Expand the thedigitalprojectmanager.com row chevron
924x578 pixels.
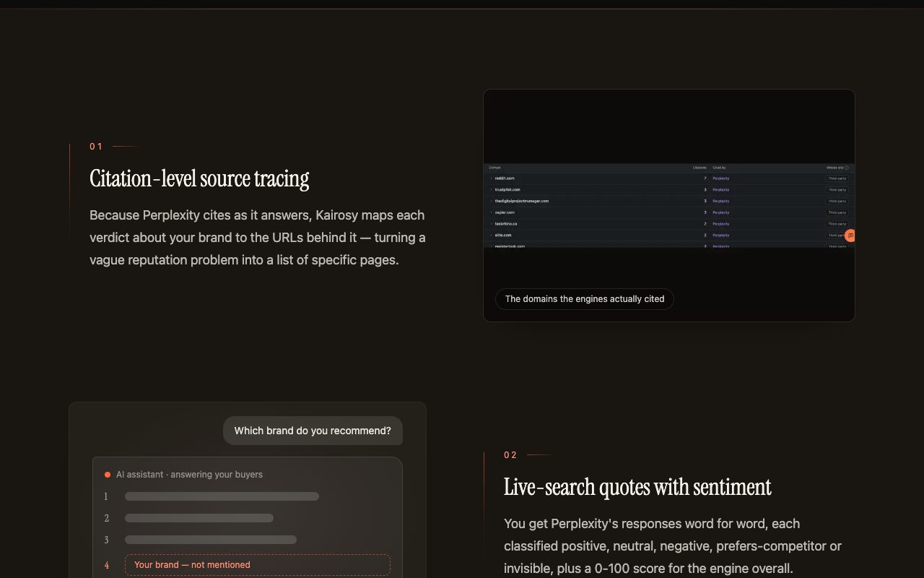click(491, 201)
